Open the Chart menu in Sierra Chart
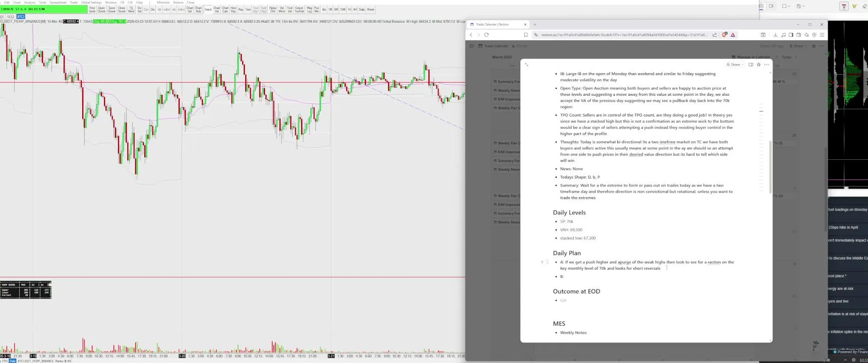The image size is (868, 363). click(17, 3)
